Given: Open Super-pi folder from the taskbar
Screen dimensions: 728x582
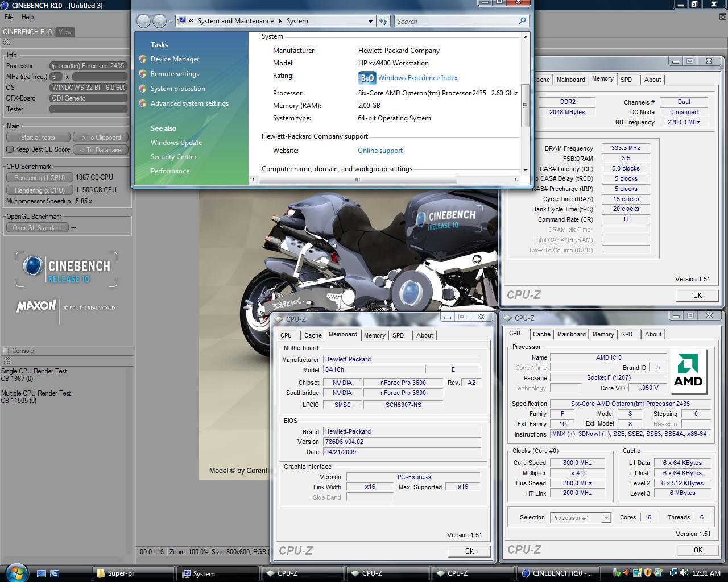Looking at the screenshot, I should click(133, 573).
